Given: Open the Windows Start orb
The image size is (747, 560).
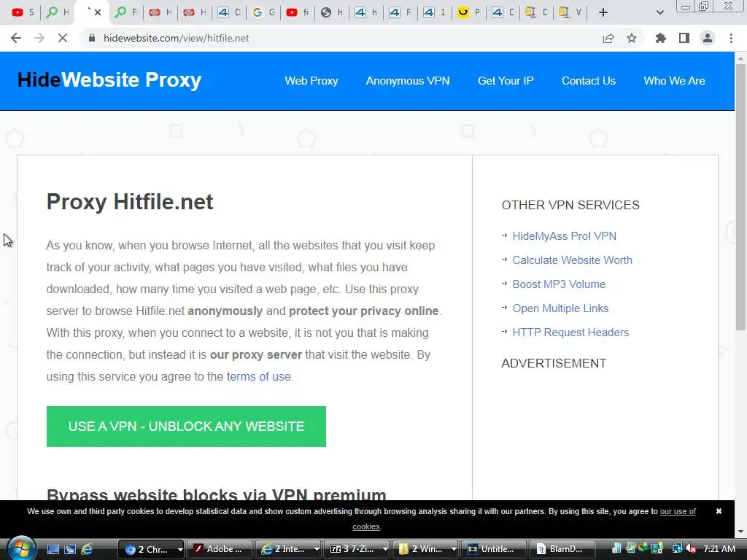Looking at the screenshot, I should pos(21,548).
